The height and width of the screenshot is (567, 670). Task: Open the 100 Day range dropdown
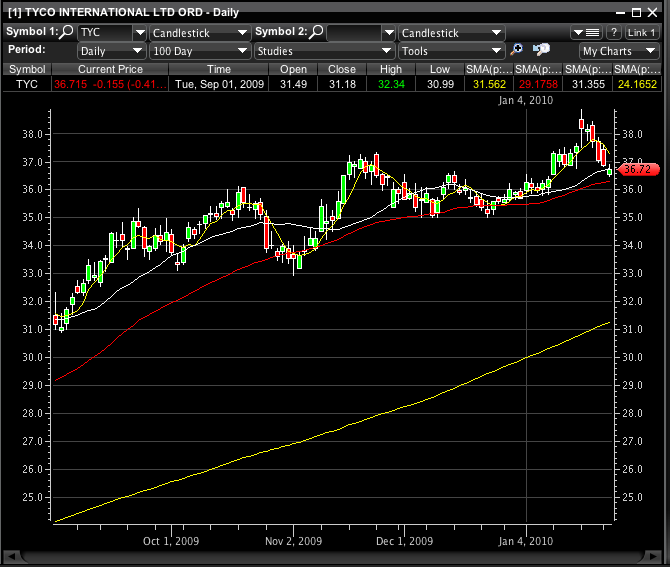click(x=199, y=50)
